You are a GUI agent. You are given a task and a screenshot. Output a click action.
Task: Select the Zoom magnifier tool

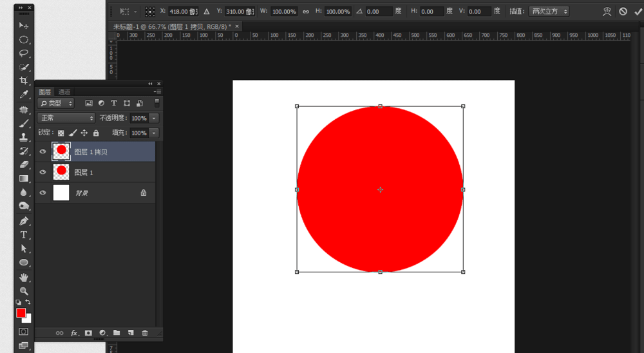24,291
